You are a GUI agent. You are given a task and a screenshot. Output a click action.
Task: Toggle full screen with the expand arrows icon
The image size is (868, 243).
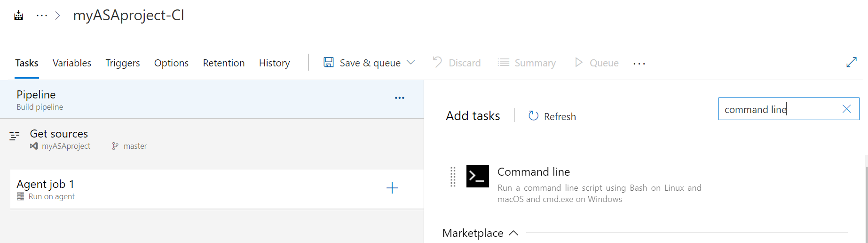tap(852, 62)
